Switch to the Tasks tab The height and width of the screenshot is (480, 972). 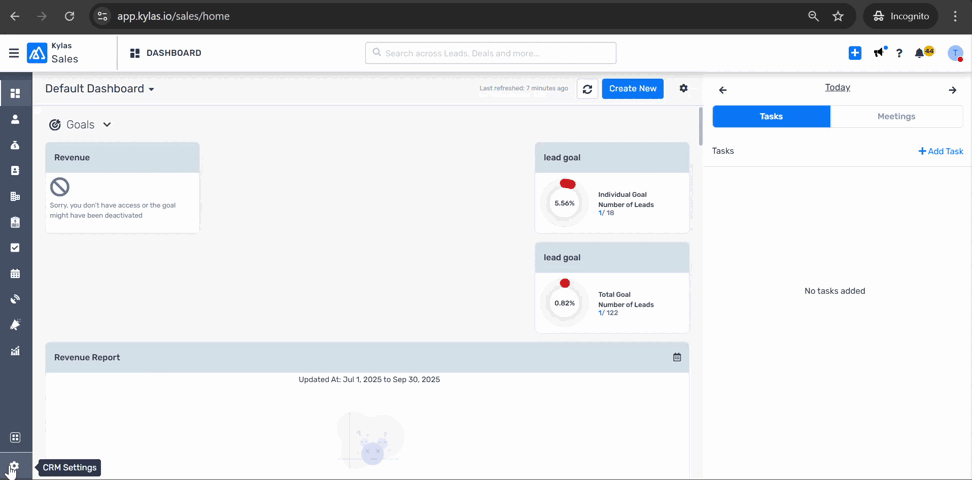[771, 116]
